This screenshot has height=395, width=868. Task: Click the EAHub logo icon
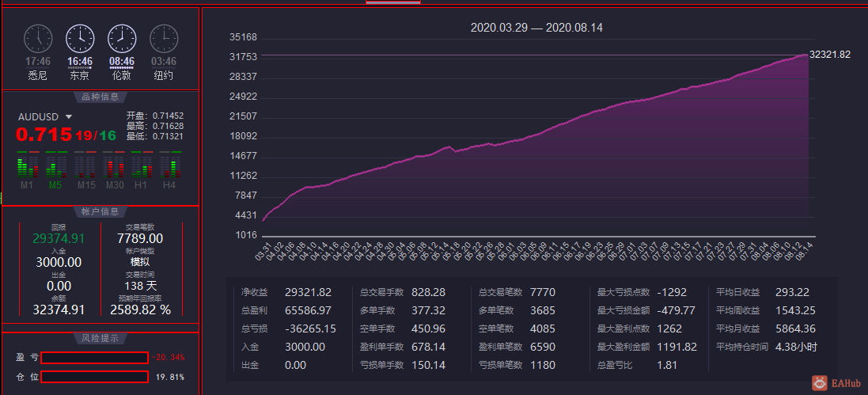coord(820,383)
